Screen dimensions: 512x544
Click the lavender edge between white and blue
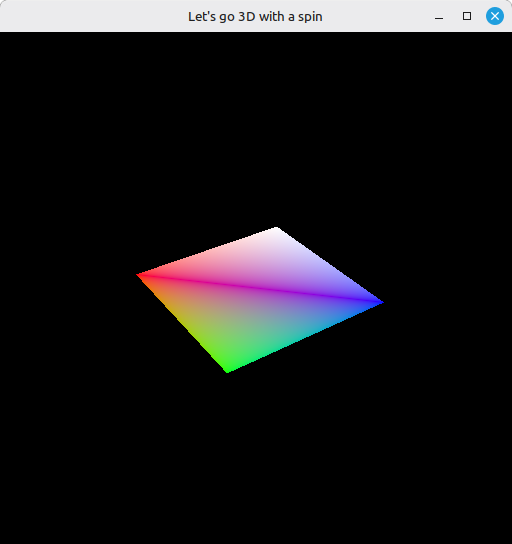pos(330,266)
